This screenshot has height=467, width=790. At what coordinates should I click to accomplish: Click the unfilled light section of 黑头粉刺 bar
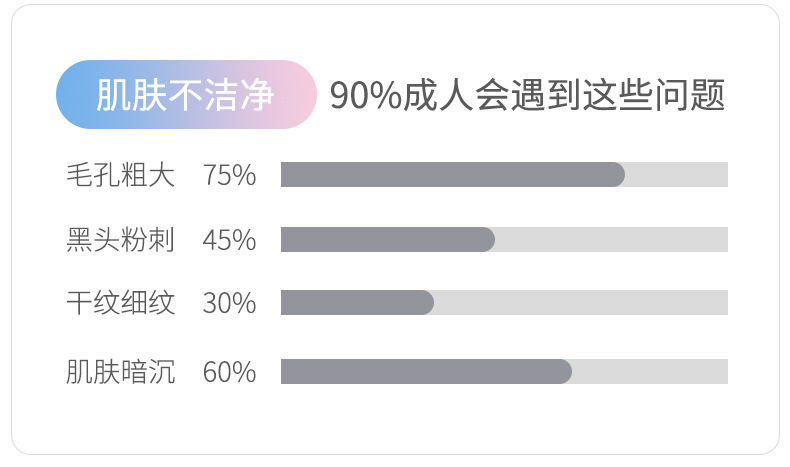coord(612,240)
